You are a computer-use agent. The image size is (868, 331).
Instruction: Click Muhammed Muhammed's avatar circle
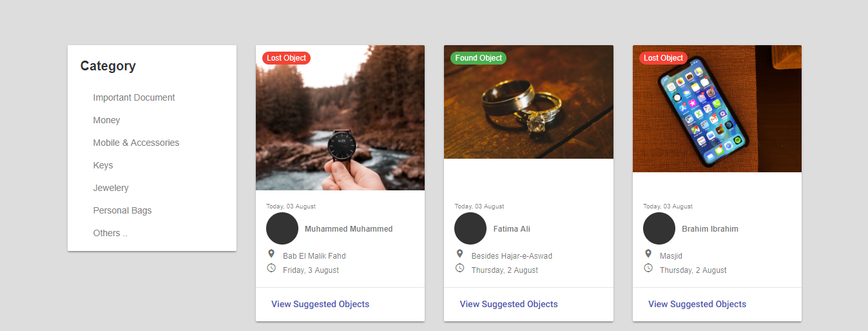click(282, 228)
